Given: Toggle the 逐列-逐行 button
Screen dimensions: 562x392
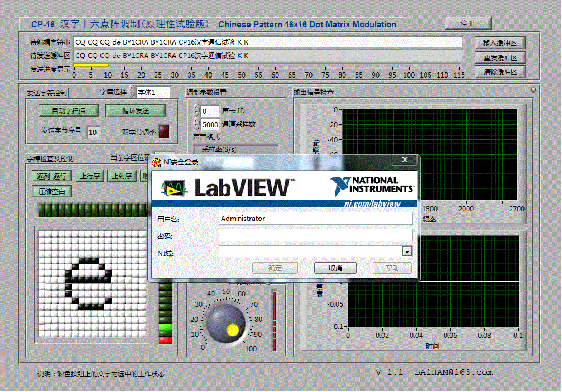Looking at the screenshot, I should [51, 176].
